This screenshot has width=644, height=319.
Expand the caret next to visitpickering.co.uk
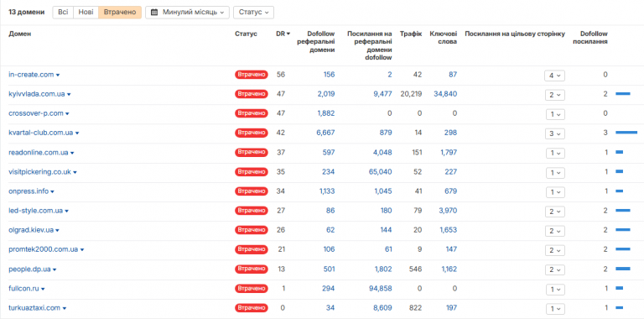75,173
